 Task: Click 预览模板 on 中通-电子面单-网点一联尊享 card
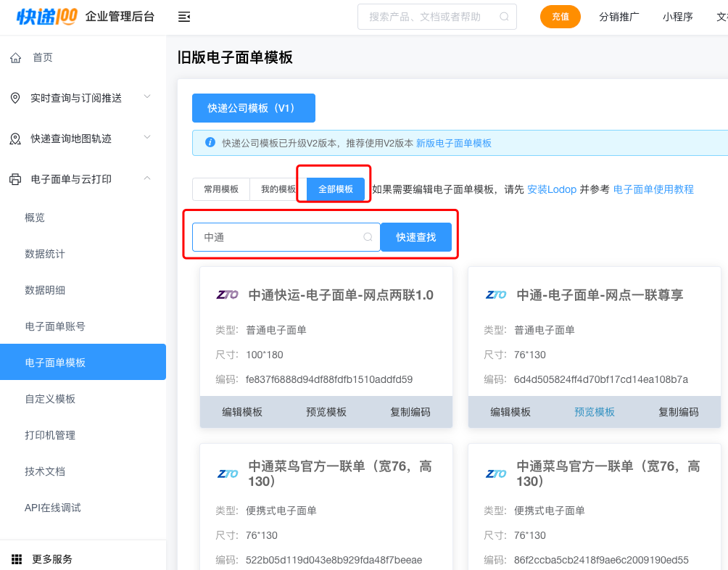pos(595,412)
